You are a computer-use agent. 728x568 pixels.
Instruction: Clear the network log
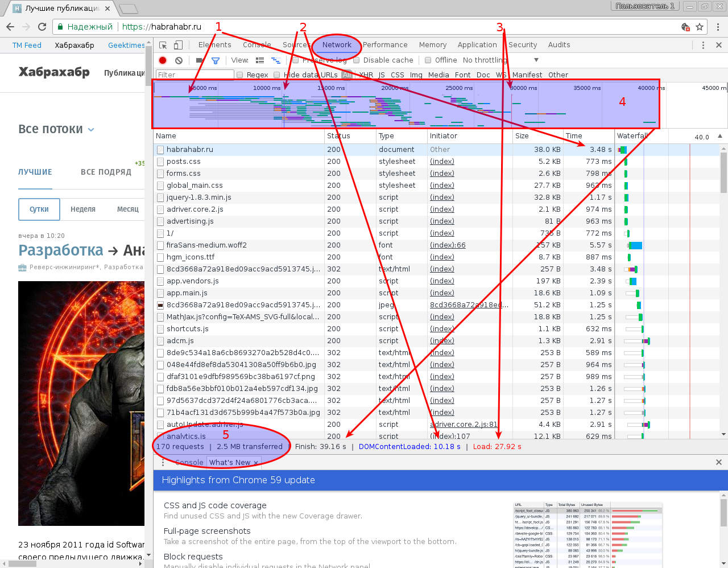[179, 60]
